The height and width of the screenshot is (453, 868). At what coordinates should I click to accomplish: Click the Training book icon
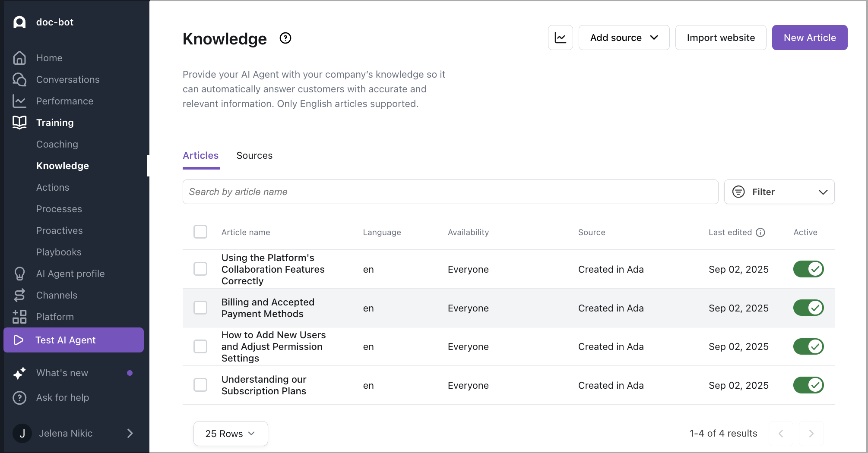point(19,123)
